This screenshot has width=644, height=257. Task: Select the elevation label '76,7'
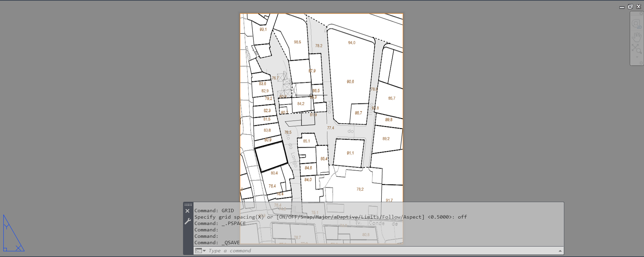coord(275,78)
